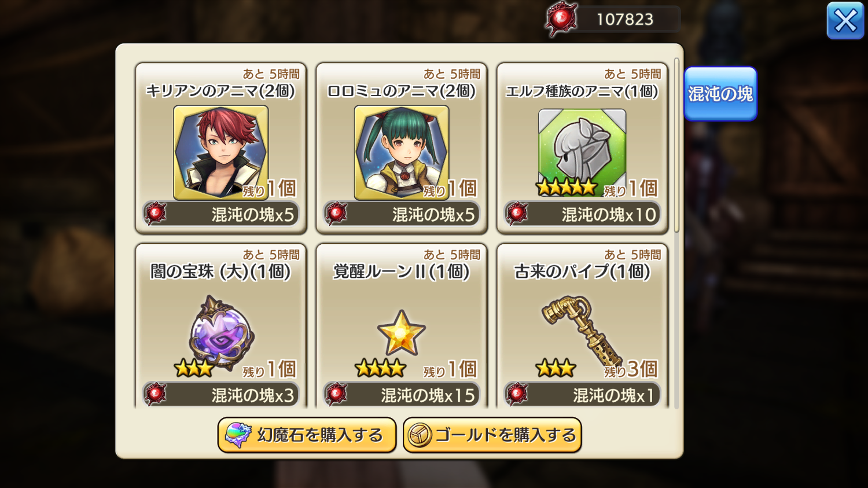Tap Kirian's red-haired character portrait
The width and height of the screenshot is (868, 488).
[220, 152]
